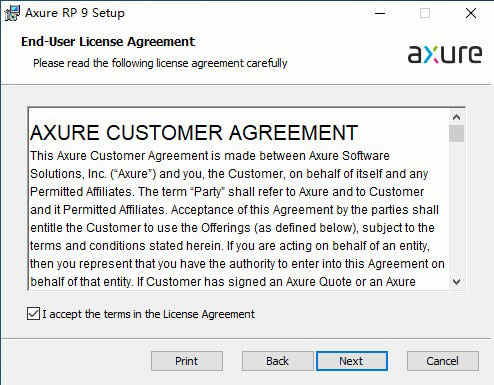Image resolution: width=494 pixels, height=385 pixels.
Task: Print the license agreement
Action: [x=187, y=361]
